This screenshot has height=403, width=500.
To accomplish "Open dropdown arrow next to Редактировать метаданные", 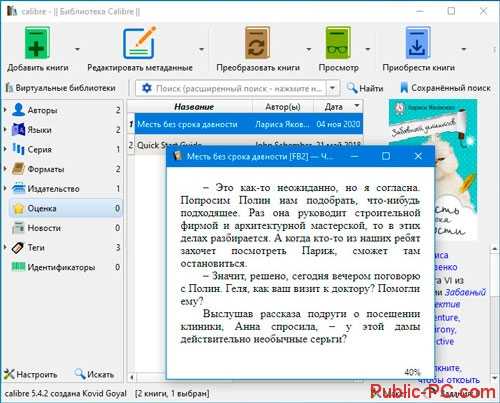I will [201, 49].
